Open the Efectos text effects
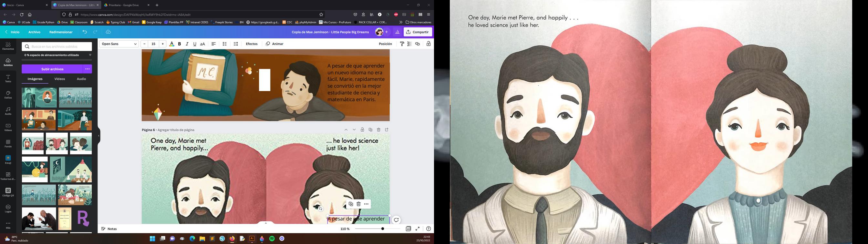The width and height of the screenshot is (868, 244). click(252, 44)
